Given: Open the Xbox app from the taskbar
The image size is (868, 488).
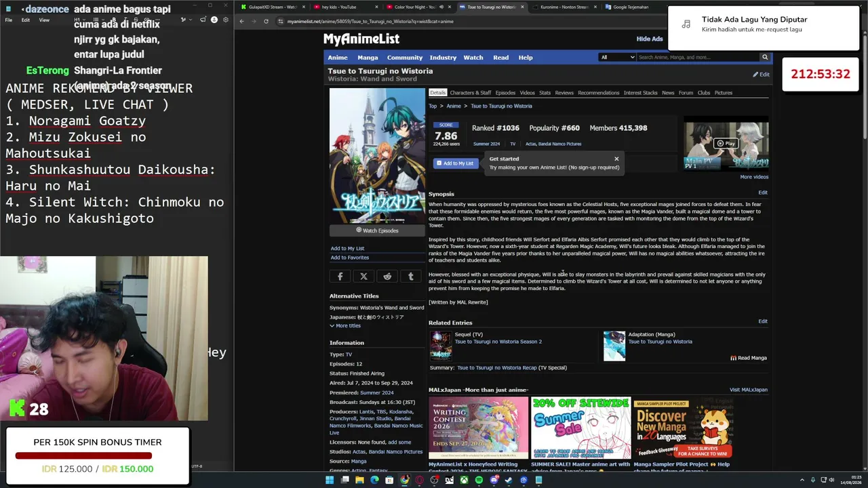Looking at the screenshot, I should 464,480.
